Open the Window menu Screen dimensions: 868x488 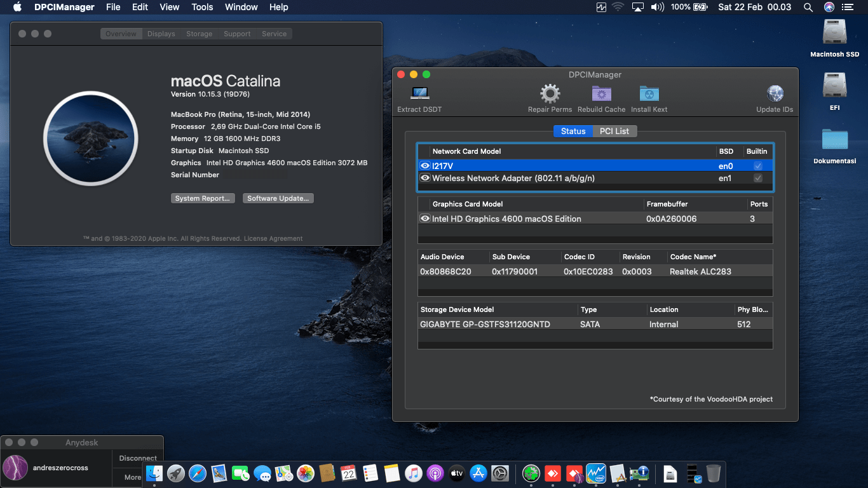click(241, 7)
